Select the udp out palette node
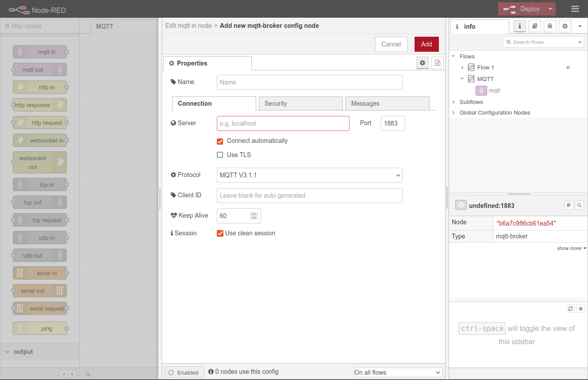 pyautogui.click(x=40, y=255)
